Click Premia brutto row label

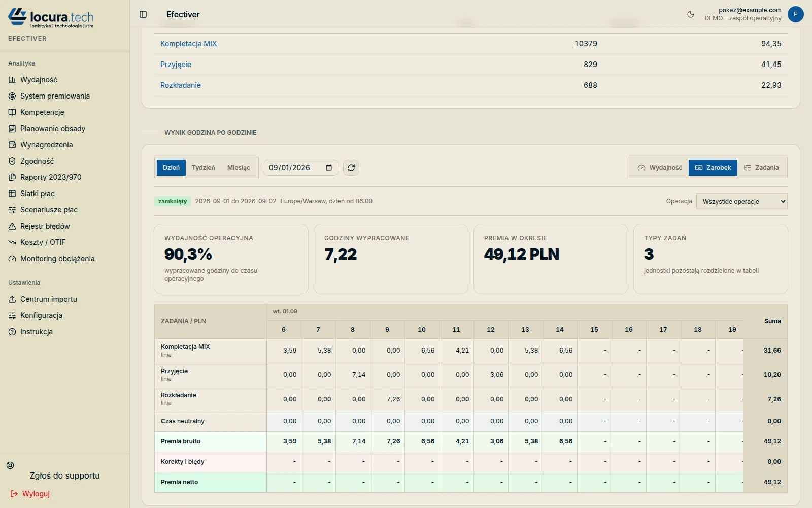(x=181, y=441)
